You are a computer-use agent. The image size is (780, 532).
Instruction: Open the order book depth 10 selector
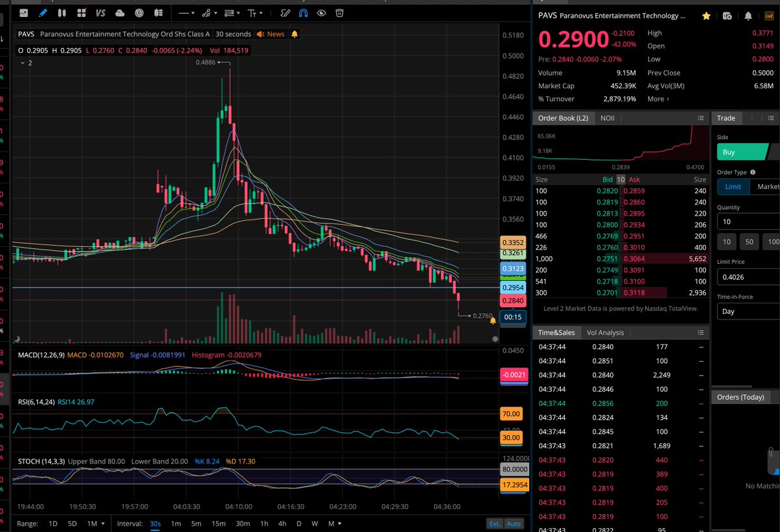(621, 179)
